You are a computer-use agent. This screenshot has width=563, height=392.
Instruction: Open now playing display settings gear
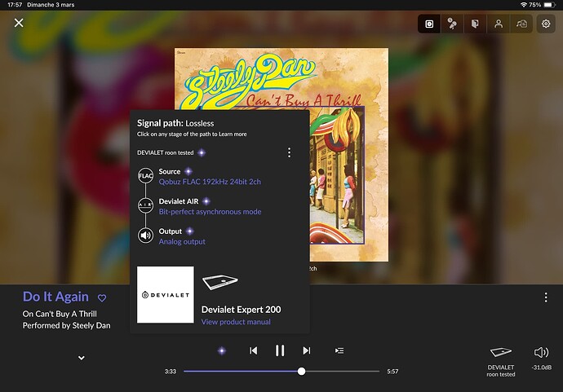point(546,24)
